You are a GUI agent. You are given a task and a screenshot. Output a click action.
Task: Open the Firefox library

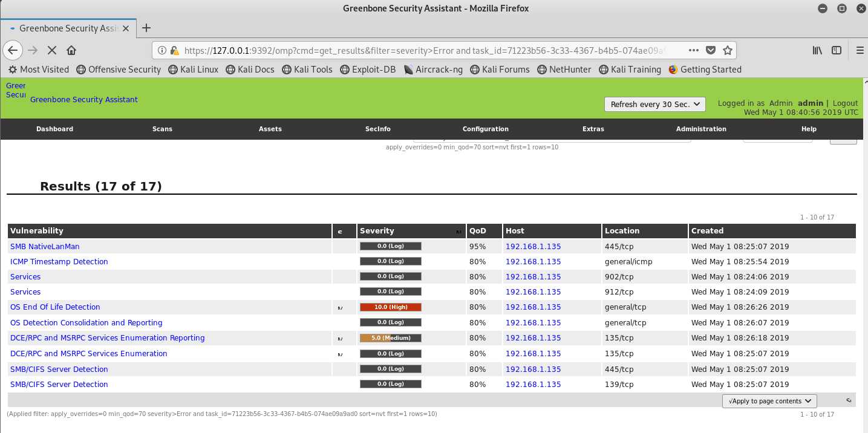click(x=817, y=50)
